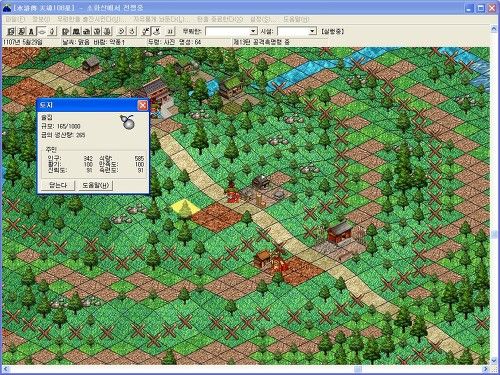Click the horizontal scrollbar thumb
This screenshot has width=500, height=375.
pyautogui.click(x=358, y=369)
